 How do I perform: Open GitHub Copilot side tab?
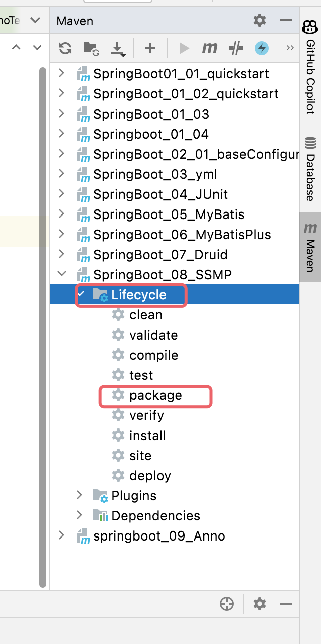point(310,68)
